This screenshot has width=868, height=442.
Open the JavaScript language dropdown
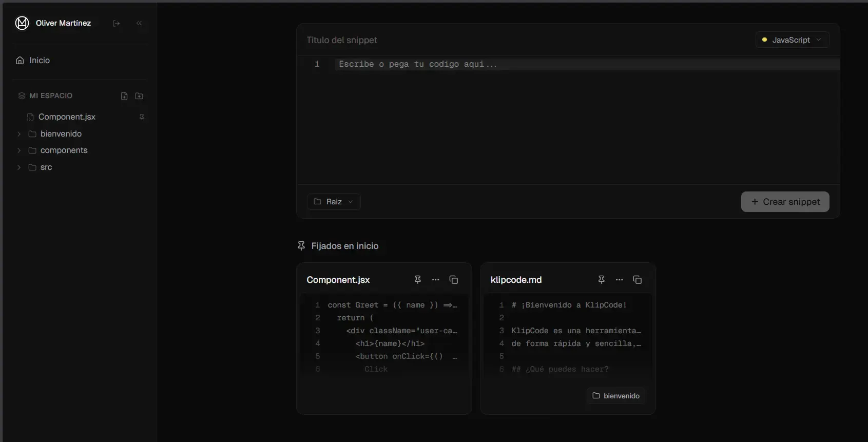[792, 40]
